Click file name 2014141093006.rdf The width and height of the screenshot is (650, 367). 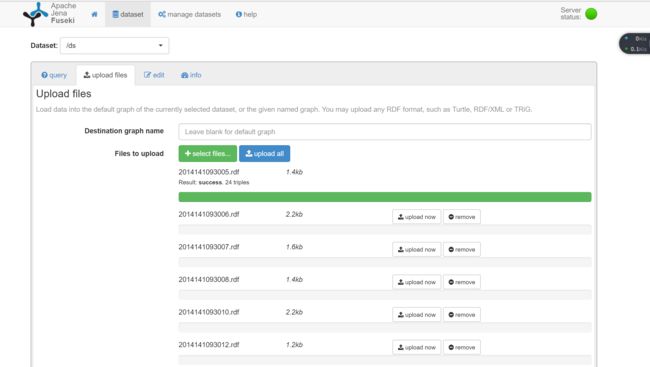[x=209, y=214]
